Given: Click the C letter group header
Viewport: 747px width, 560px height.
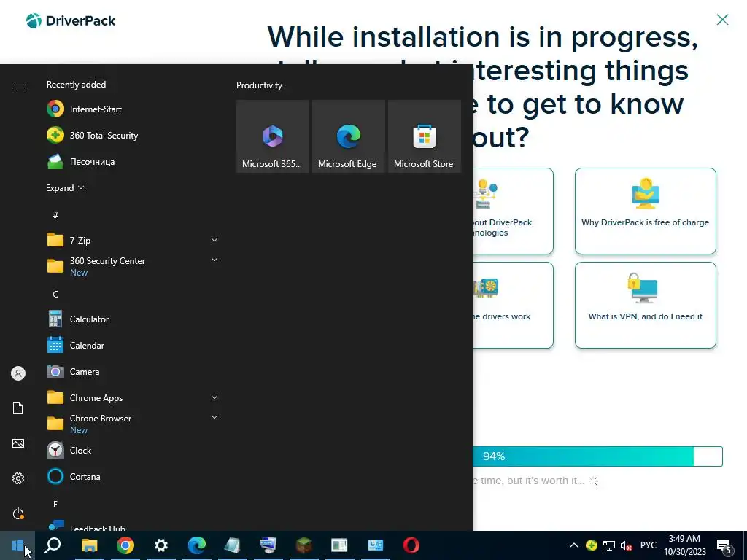Looking at the screenshot, I should (55, 295).
